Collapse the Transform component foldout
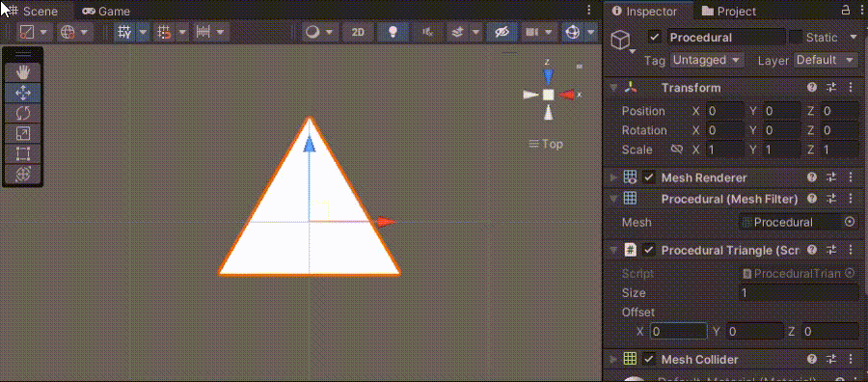Image resolution: width=868 pixels, height=382 pixels. [x=613, y=88]
